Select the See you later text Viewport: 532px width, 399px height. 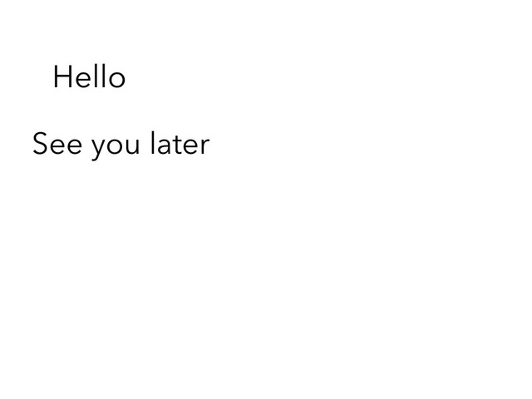tap(121, 144)
